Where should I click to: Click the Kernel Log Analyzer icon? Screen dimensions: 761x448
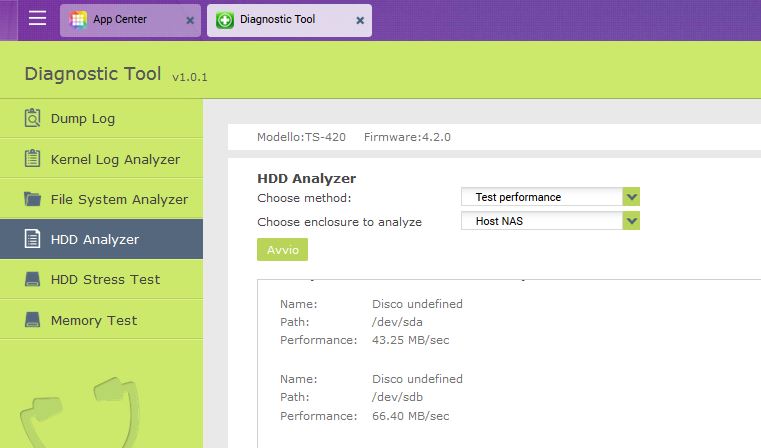(x=33, y=159)
